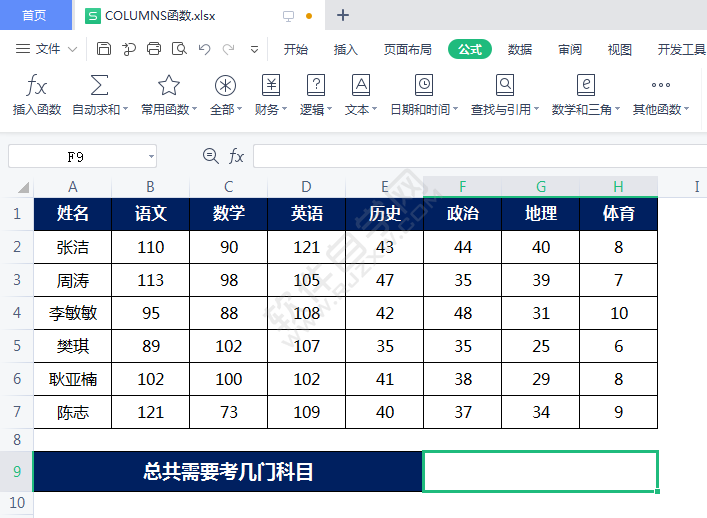The height and width of the screenshot is (518, 707).
Task: Click the 姓名 header cell
Action: [x=73, y=214]
